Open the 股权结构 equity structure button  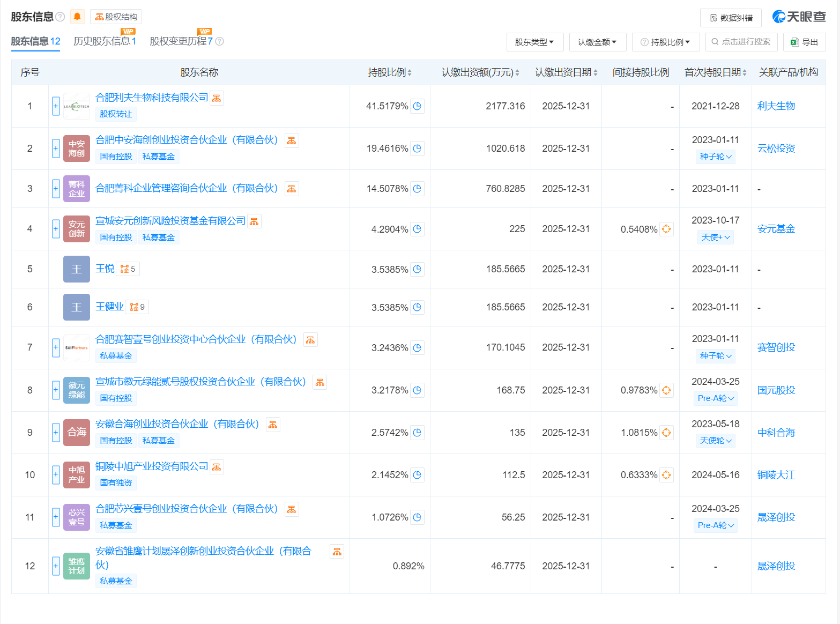(x=116, y=17)
